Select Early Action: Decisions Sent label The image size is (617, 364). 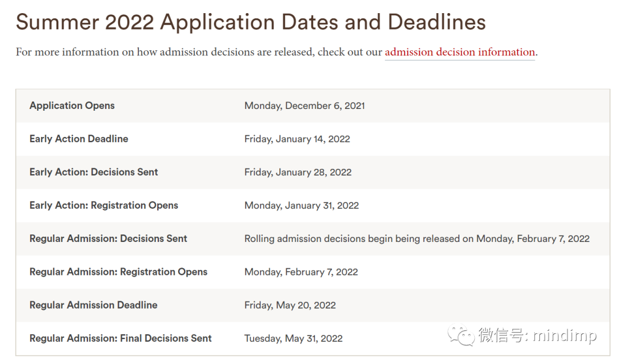(94, 172)
